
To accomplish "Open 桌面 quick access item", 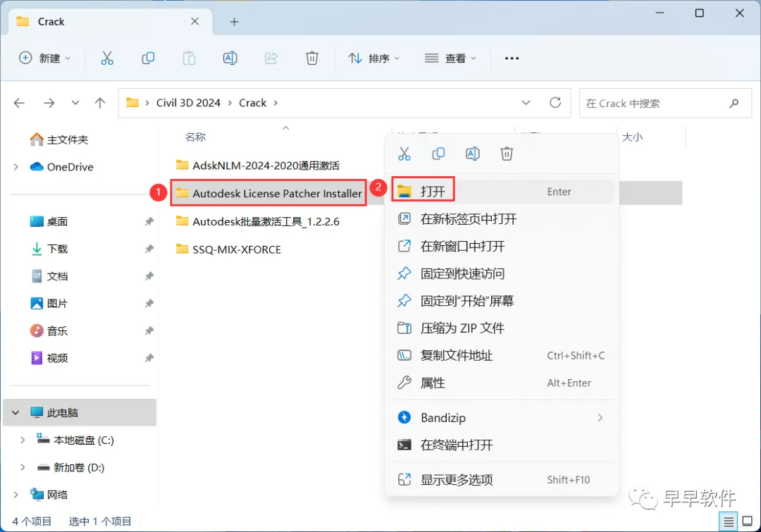I will 49,221.
